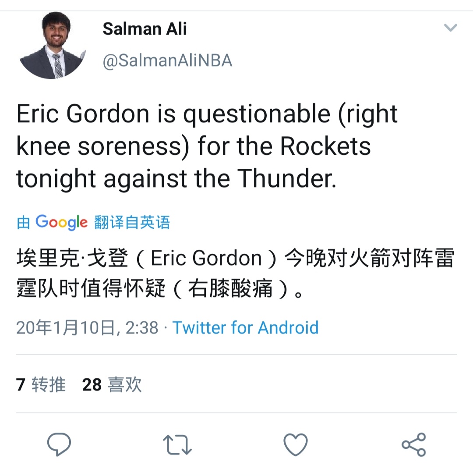
Task: Open the share icon options
Action: click(414, 444)
